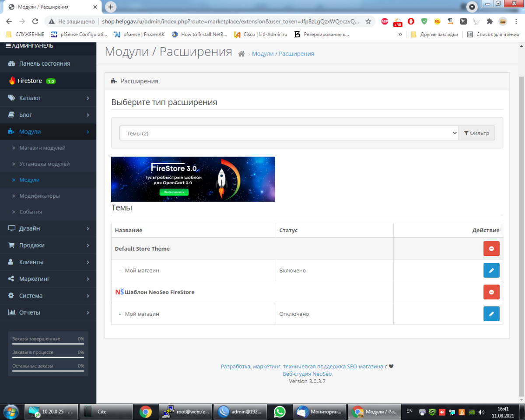The height and width of the screenshot is (420, 525).
Task: Expand the Маркетинг menu chevron
Action: pyautogui.click(x=88, y=279)
